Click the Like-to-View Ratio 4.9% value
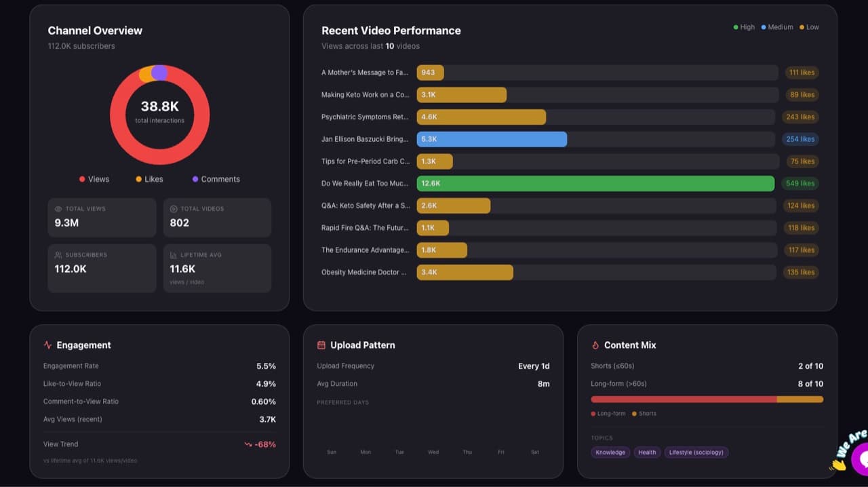 266,384
